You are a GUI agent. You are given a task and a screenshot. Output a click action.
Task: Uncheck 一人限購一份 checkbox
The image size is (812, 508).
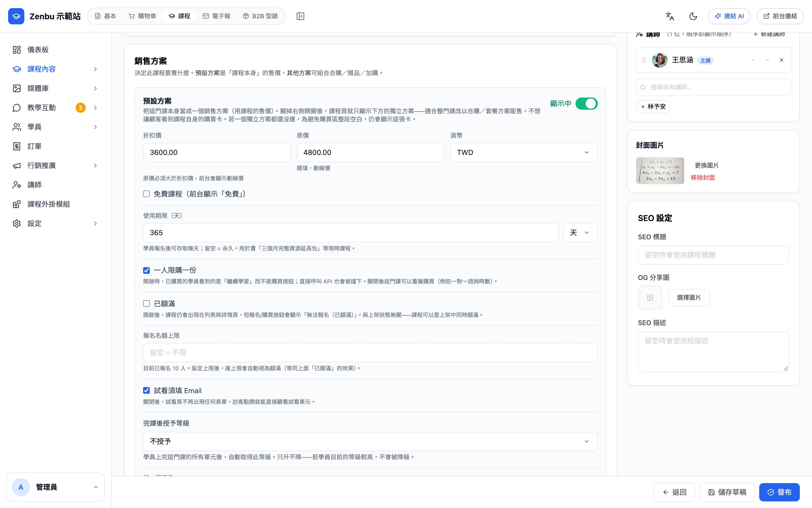[146, 271]
